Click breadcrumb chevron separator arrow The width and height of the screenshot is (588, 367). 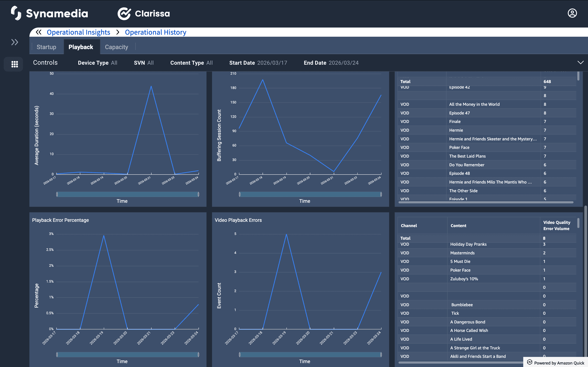click(118, 32)
